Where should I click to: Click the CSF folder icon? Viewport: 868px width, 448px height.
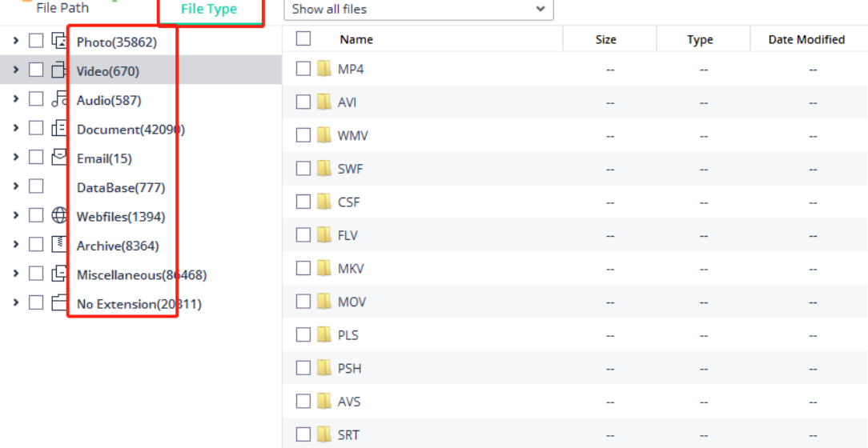pos(323,202)
